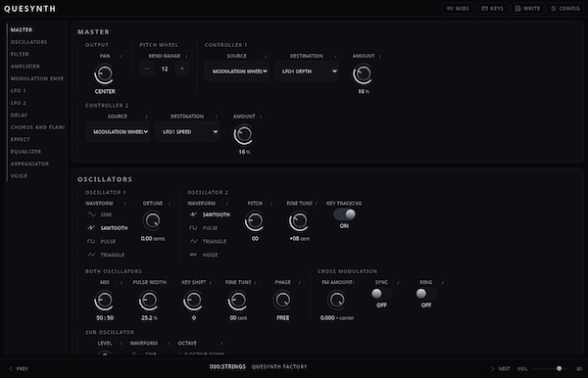Go to previous preset with PREV

19,368
